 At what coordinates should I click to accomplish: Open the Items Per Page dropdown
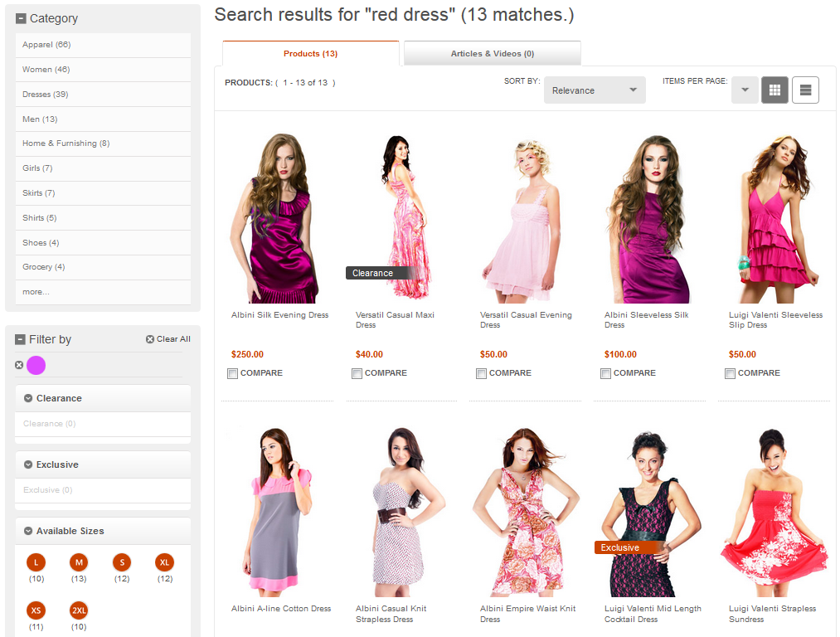click(x=744, y=90)
